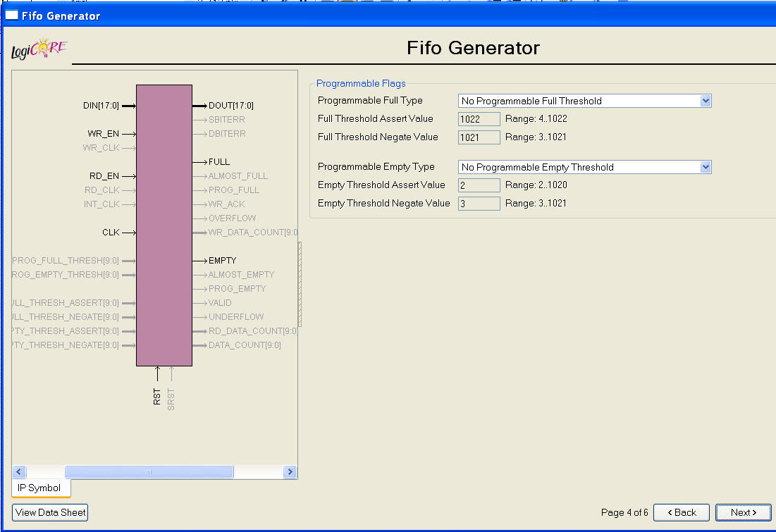The width and height of the screenshot is (776, 532).
Task: Click the Range: 2..1020 text
Action: 536,185
